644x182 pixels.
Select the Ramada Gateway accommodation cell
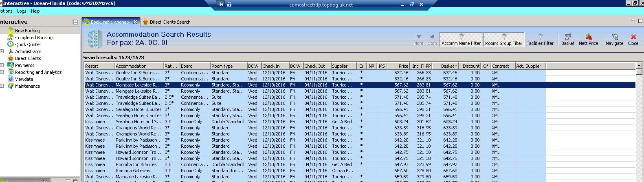(139, 171)
